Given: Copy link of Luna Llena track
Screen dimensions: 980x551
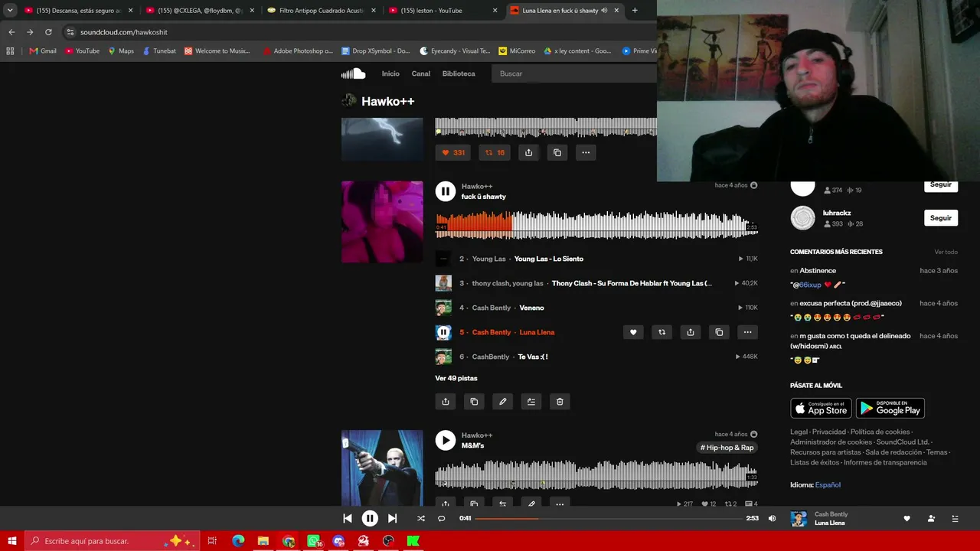Looking at the screenshot, I should 719,332.
